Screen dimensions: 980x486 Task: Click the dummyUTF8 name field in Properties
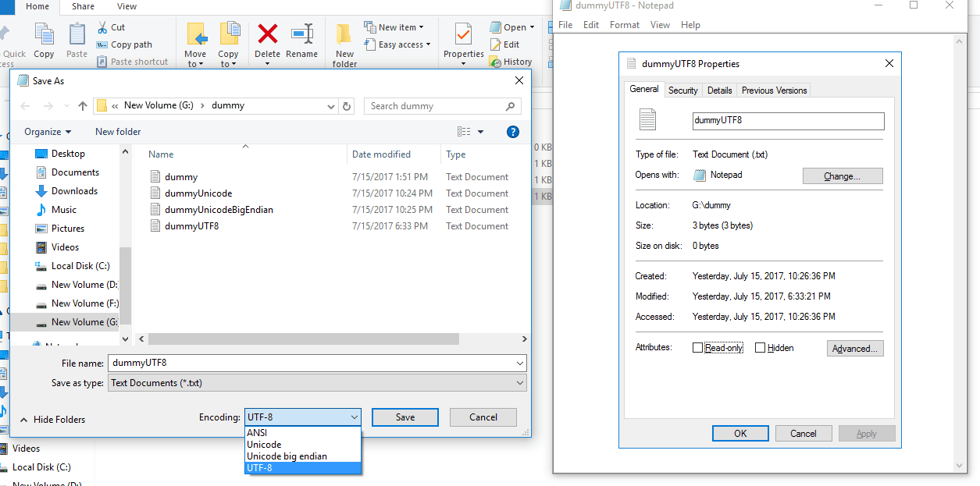pos(789,121)
